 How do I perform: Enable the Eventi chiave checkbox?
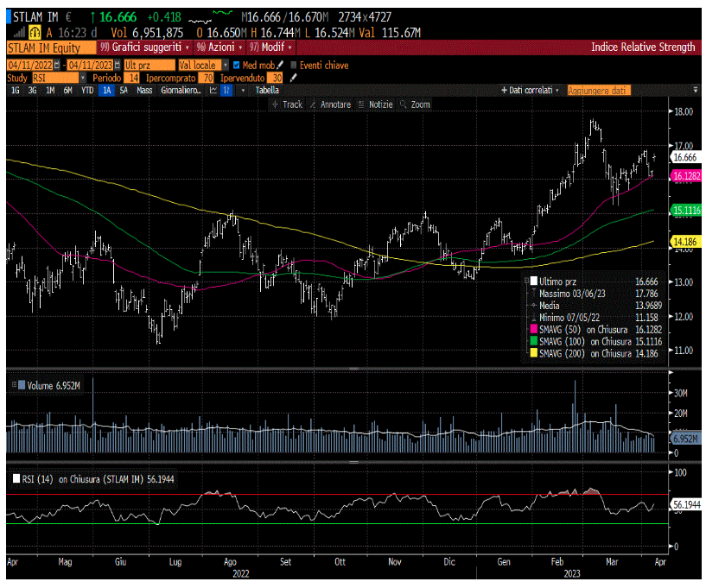click(x=294, y=66)
